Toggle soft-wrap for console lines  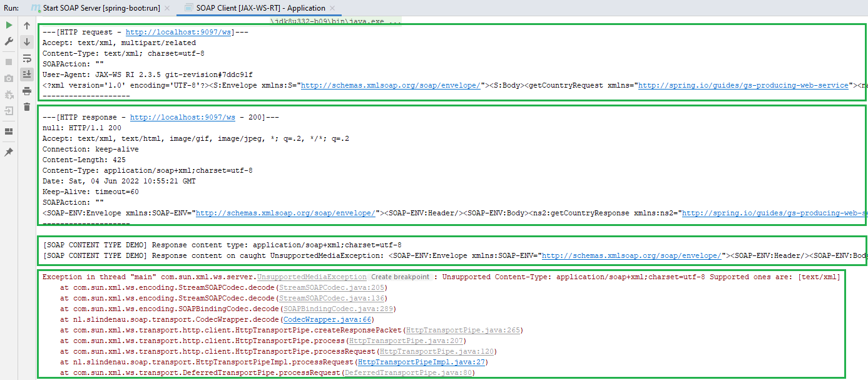coord(26,57)
